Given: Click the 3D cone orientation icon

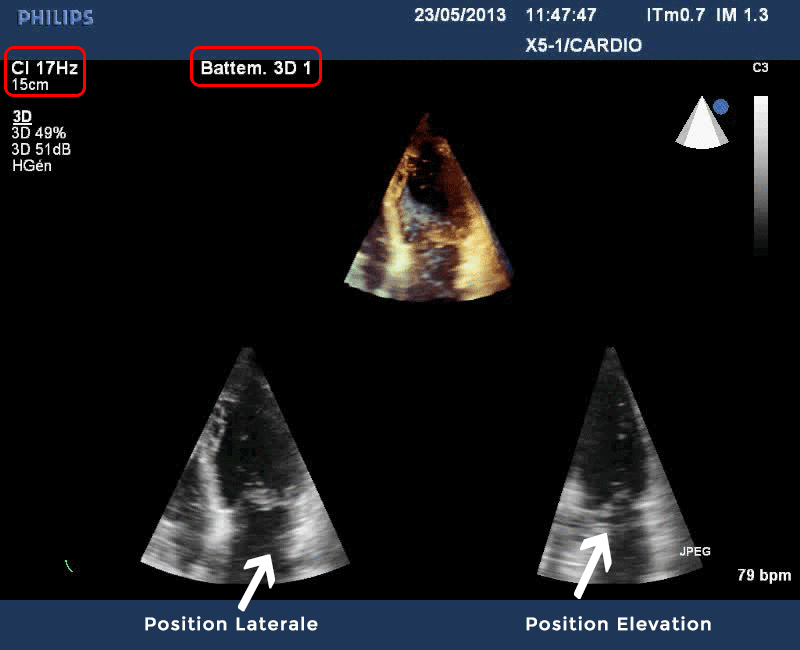Looking at the screenshot, I should pyautogui.click(x=703, y=122).
